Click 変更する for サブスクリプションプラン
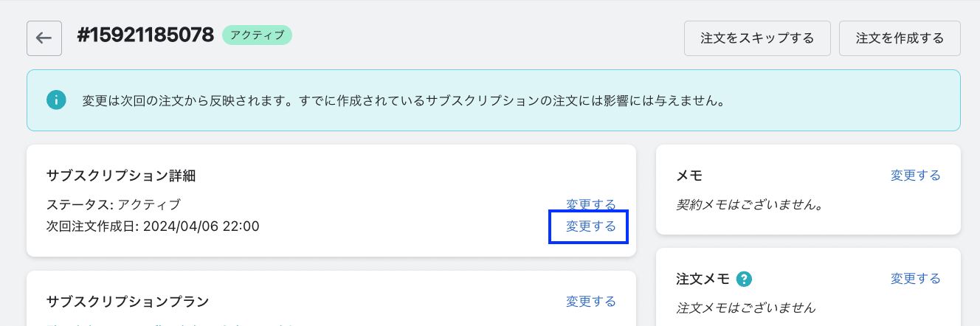The height and width of the screenshot is (326, 980). click(x=590, y=301)
